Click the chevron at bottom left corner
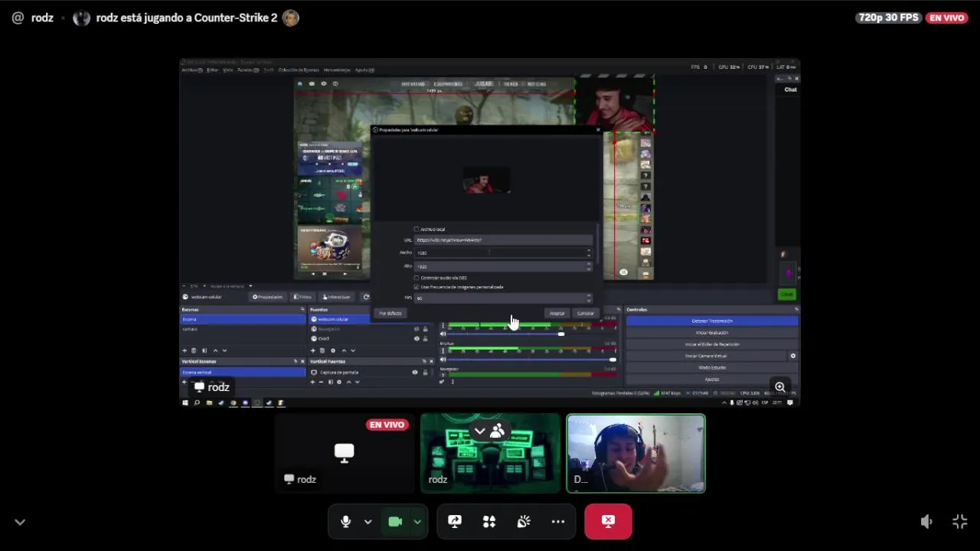 tap(20, 522)
